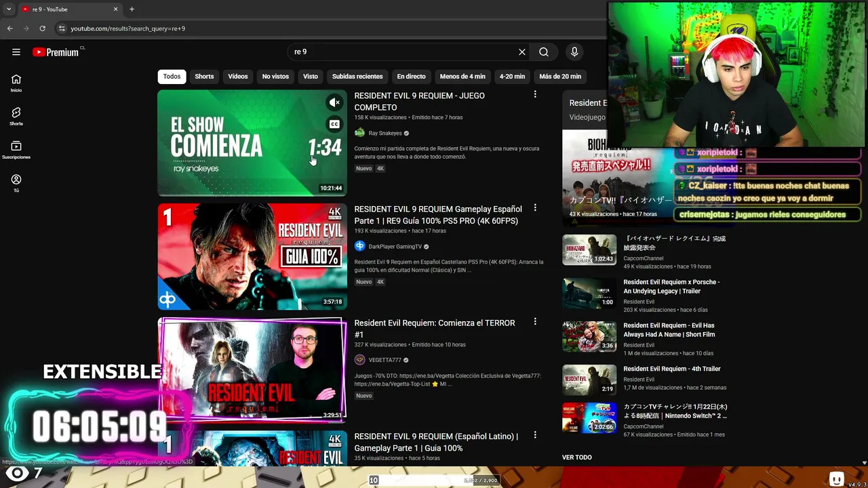Start voice search with the microphone
868x488 pixels.
click(574, 52)
